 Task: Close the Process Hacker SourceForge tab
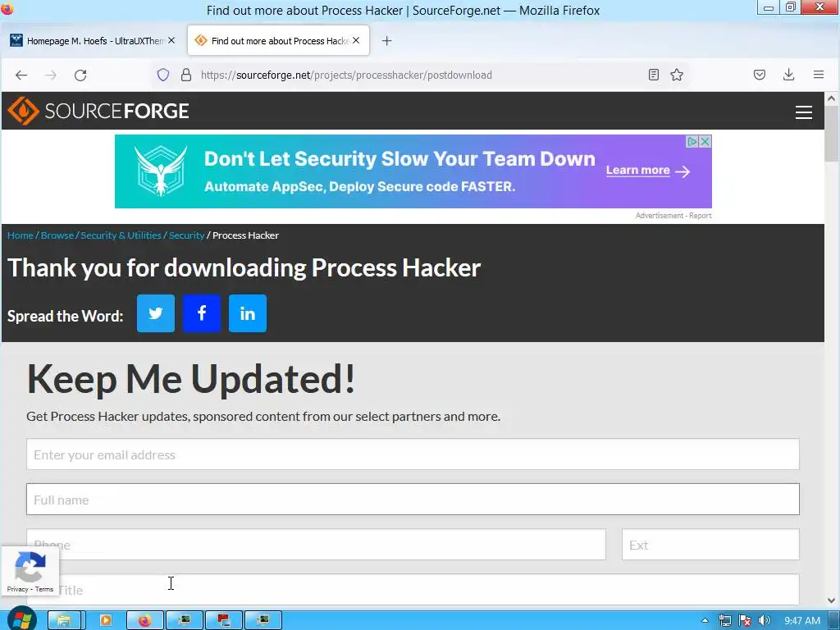pyautogui.click(x=356, y=40)
